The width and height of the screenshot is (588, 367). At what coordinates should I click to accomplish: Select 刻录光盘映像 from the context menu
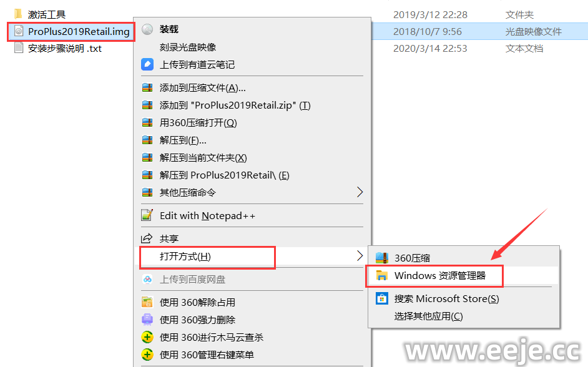(x=188, y=47)
